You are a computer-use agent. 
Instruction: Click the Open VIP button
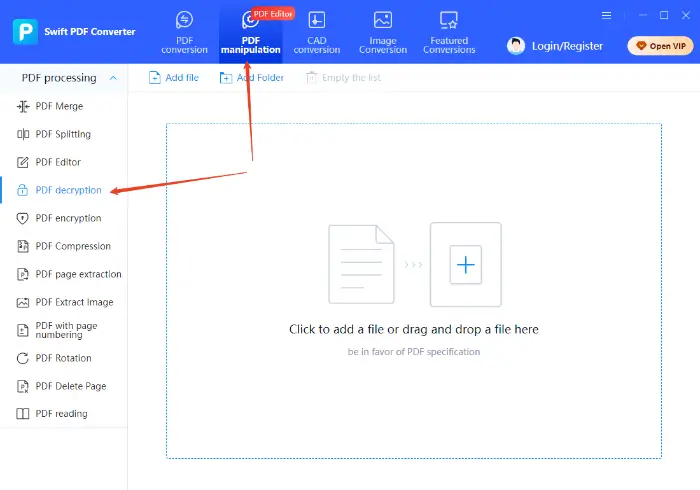(660, 46)
